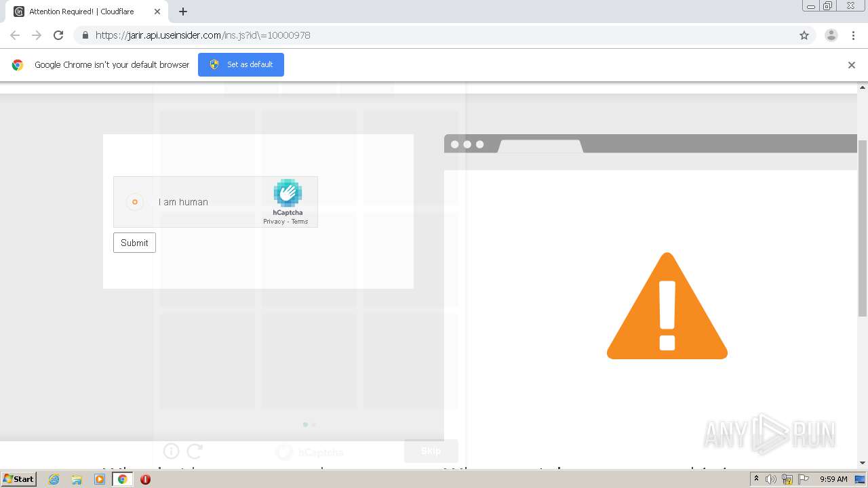Click the Chrome taskbar button
This screenshot has height=488, width=868.
point(123,479)
